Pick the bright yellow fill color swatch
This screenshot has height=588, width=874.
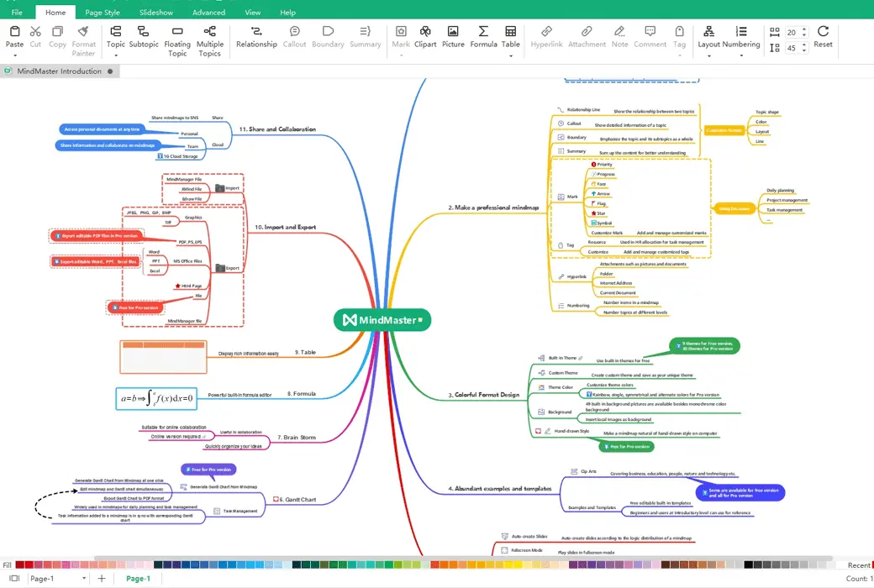(x=518, y=564)
